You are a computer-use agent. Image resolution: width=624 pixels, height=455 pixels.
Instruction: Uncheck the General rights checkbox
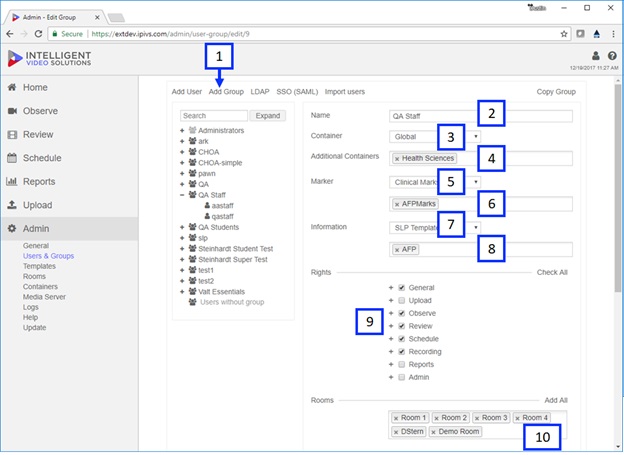(402, 287)
